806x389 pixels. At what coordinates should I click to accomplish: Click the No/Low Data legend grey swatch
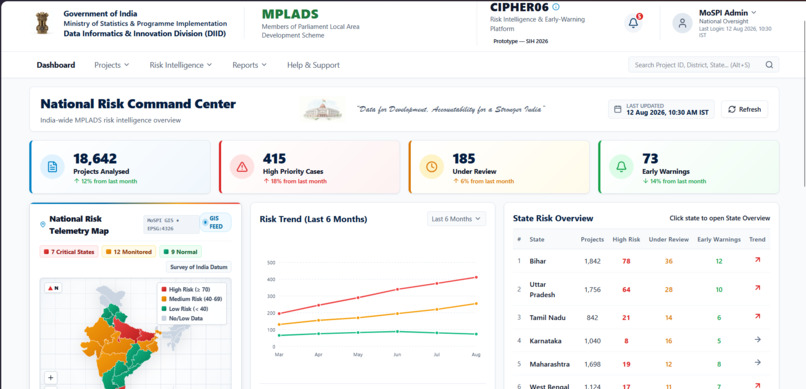click(x=163, y=319)
